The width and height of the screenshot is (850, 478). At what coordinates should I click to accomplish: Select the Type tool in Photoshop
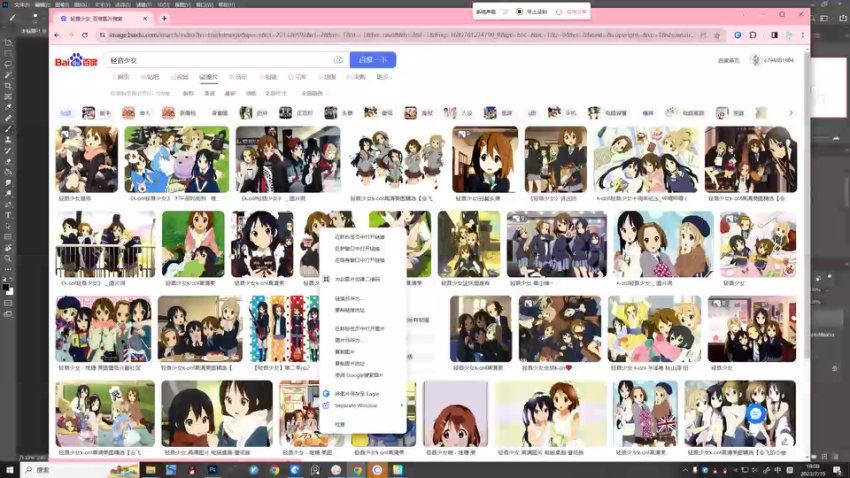coord(8,215)
